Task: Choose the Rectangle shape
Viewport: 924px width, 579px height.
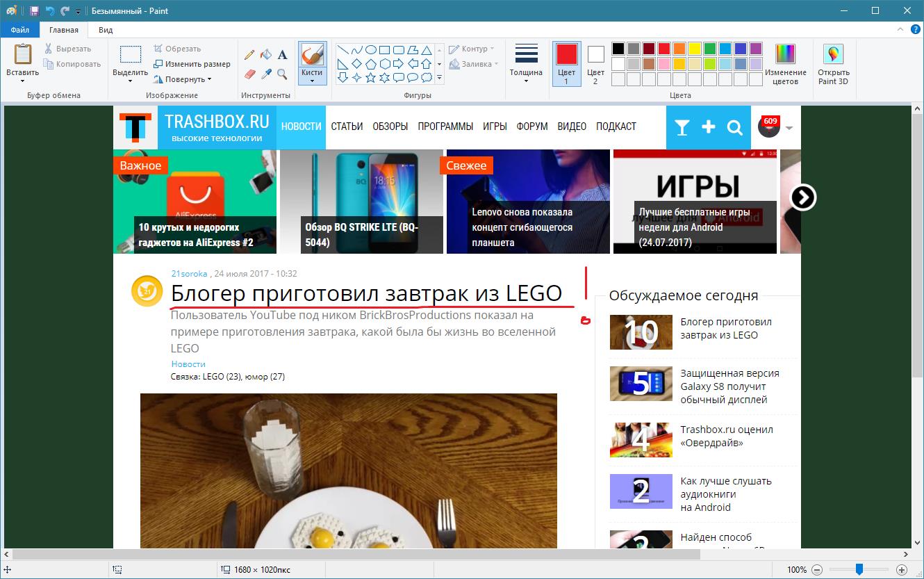Action: 385,50
